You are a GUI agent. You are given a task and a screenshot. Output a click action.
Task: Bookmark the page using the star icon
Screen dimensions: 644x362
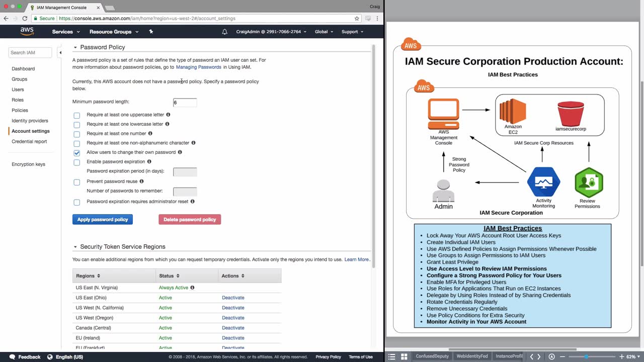coord(357,19)
